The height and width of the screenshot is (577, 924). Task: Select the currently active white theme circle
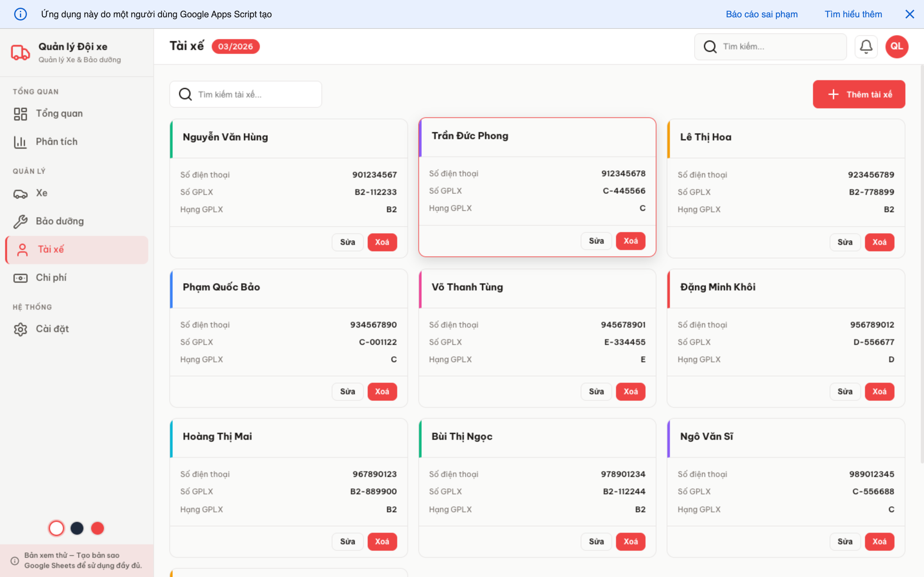pos(56,528)
